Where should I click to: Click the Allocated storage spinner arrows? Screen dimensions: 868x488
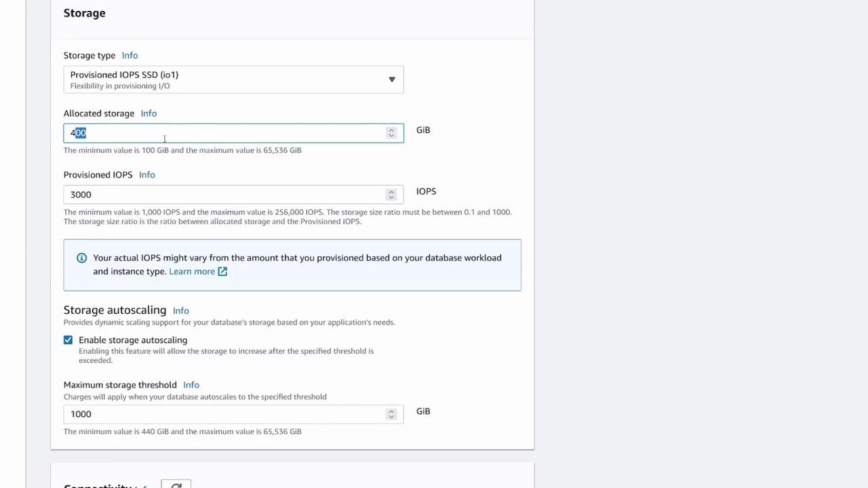coord(391,133)
